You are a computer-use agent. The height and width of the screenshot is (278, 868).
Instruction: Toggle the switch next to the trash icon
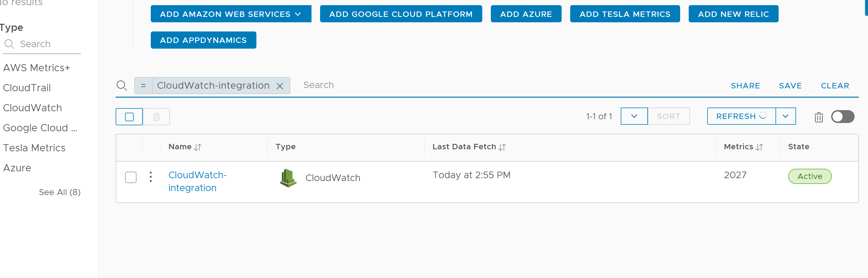pyautogui.click(x=842, y=117)
